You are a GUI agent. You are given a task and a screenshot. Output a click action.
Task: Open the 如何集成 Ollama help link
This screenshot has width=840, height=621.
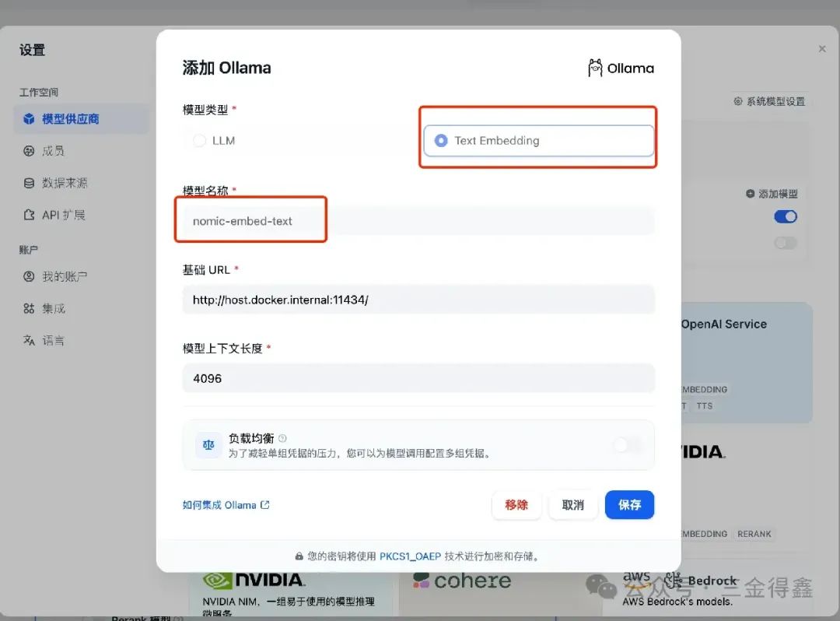tap(226, 504)
